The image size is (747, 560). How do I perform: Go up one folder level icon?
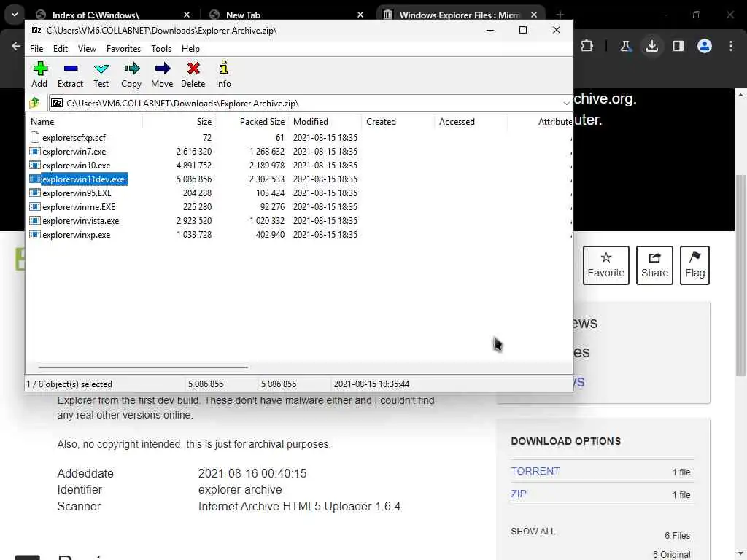(x=34, y=103)
